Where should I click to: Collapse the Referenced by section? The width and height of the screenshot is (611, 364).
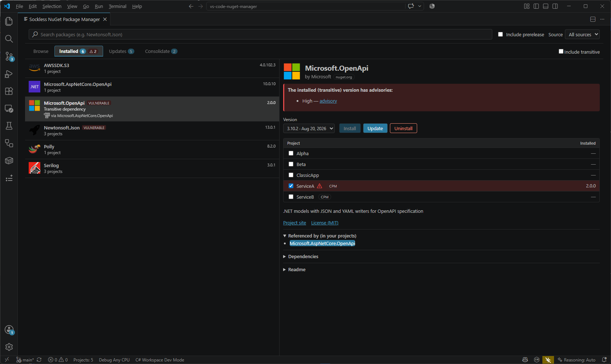pos(320,236)
